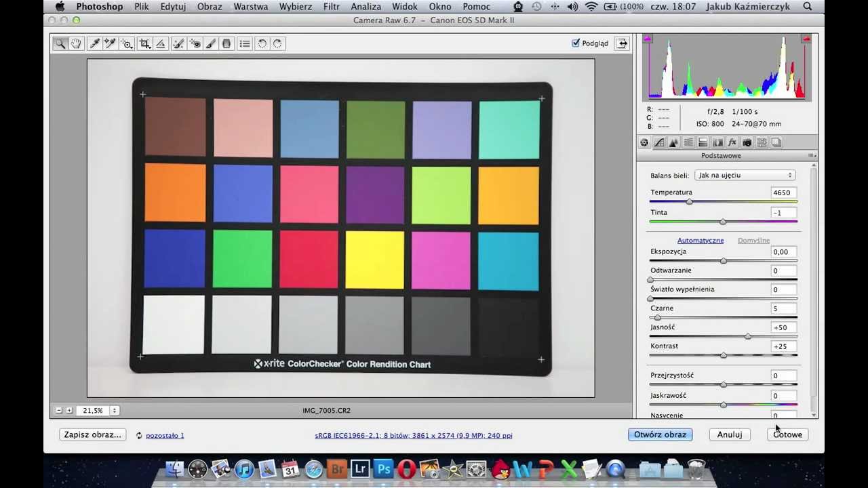
Task: Select the Adjustment Brush tool
Action: pyautogui.click(x=211, y=43)
